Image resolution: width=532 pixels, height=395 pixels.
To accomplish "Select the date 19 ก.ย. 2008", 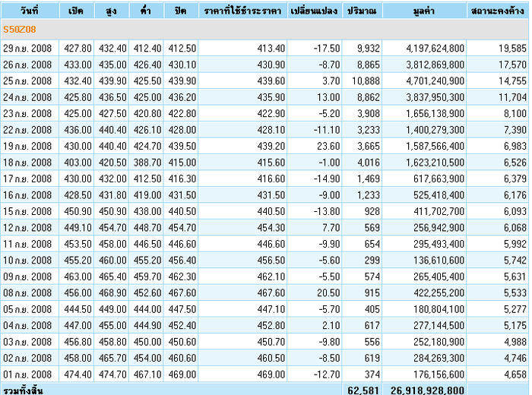I will pos(27,146).
